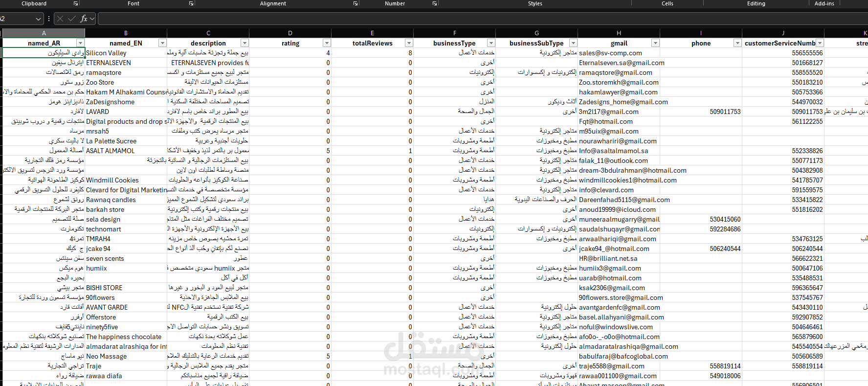868x386 pixels.
Task: Select column H header
Action: coord(619,33)
